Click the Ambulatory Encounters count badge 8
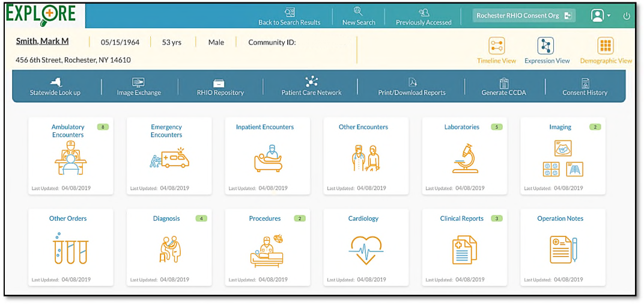 103,127
